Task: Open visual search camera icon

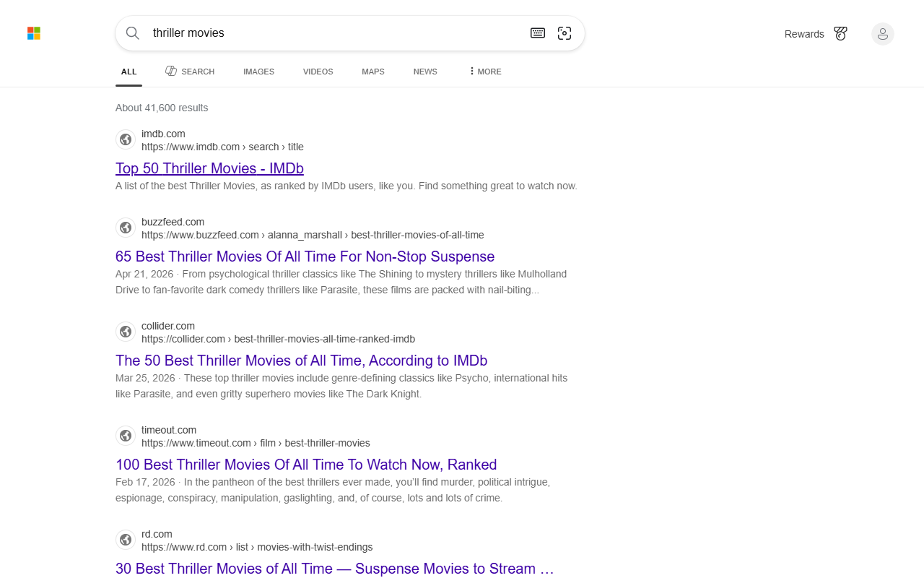Action: (565, 33)
